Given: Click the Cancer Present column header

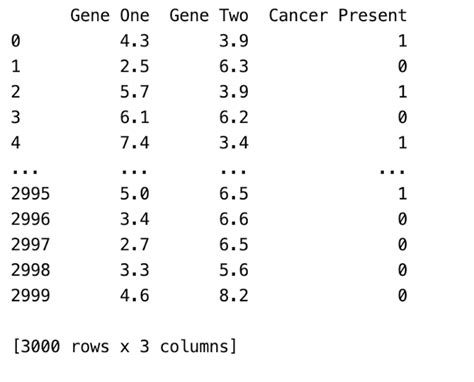Looking at the screenshot, I should 338,16.
